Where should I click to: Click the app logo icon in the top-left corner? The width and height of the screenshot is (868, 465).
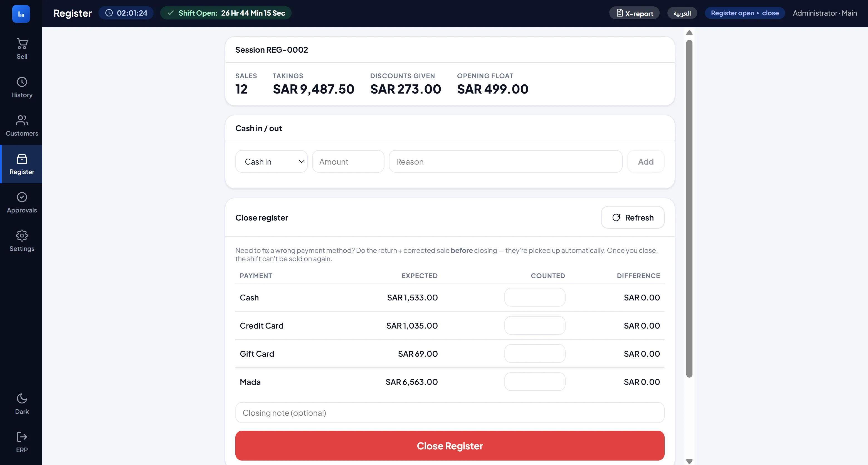click(x=21, y=14)
